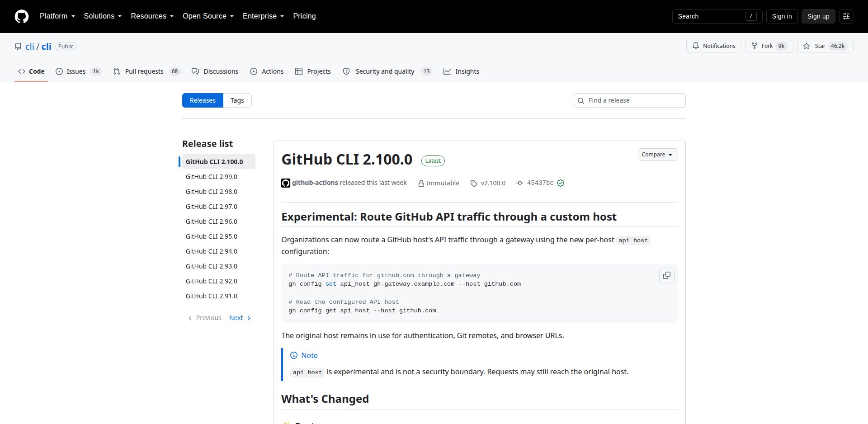Click the GitHub CLI 2.100.0 release title
The image size is (868, 424).
(x=347, y=160)
